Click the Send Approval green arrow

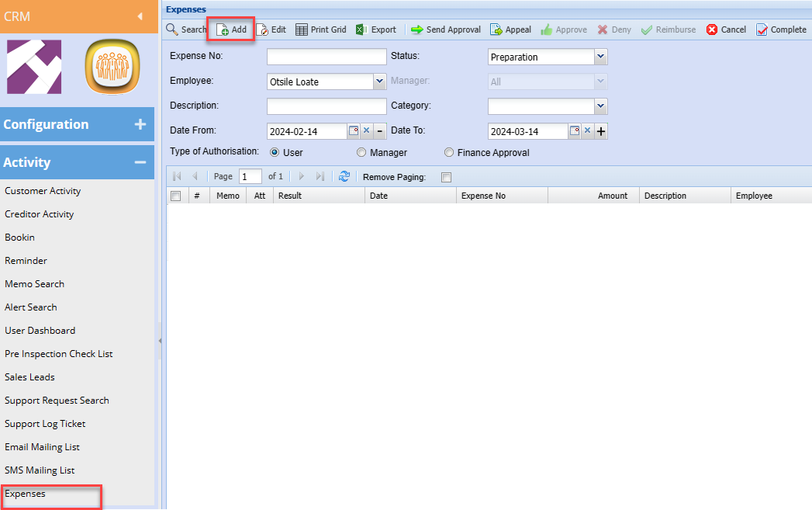pos(417,29)
